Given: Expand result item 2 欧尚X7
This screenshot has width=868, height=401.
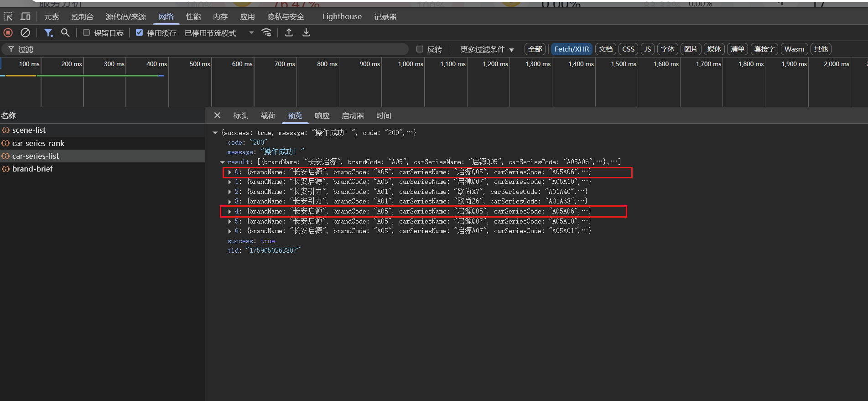Looking at the screenshot, I should pos(230,192).
